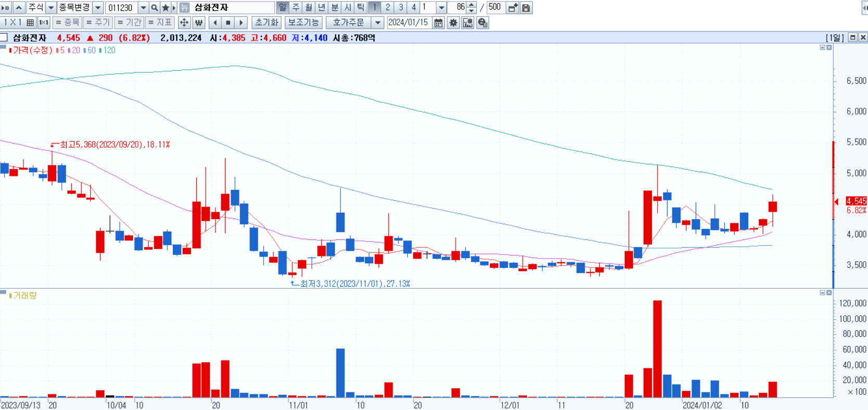
Task: Click the stop square playback button
Action: tap(228, 22)
